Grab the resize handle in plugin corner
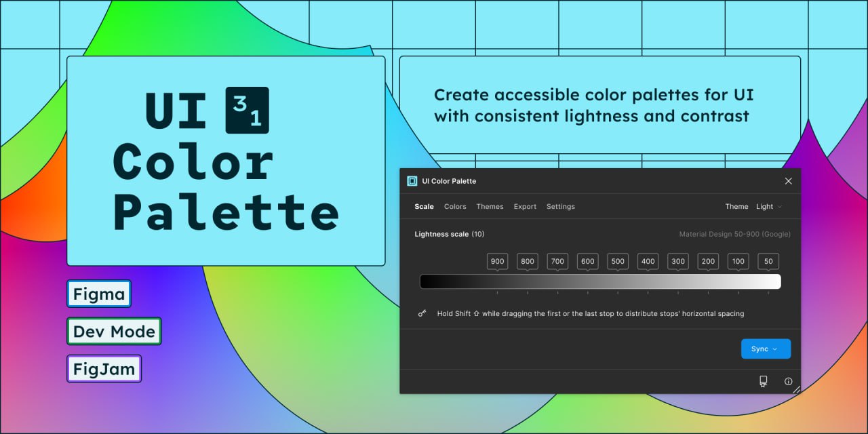The image size is (868, 434). [796, 389]
